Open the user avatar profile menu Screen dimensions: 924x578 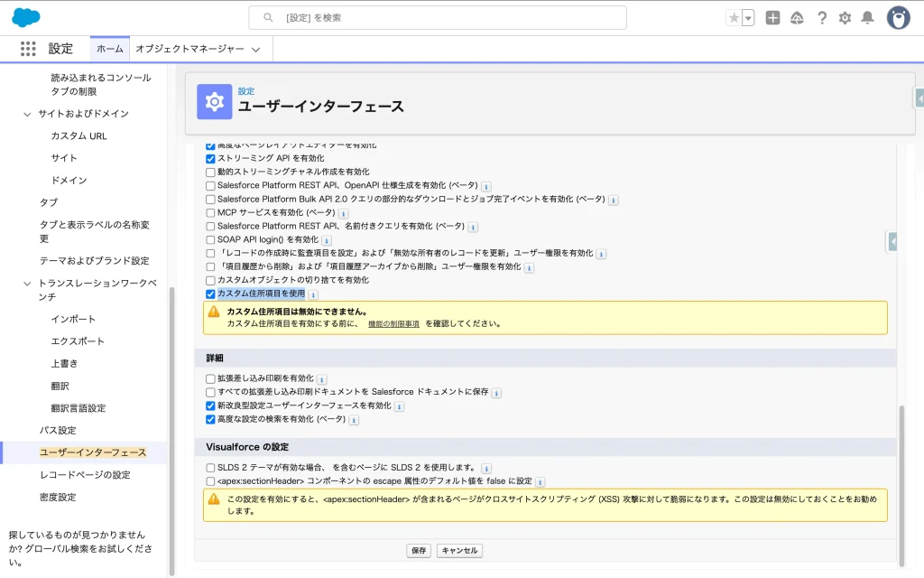pos(898,17)
